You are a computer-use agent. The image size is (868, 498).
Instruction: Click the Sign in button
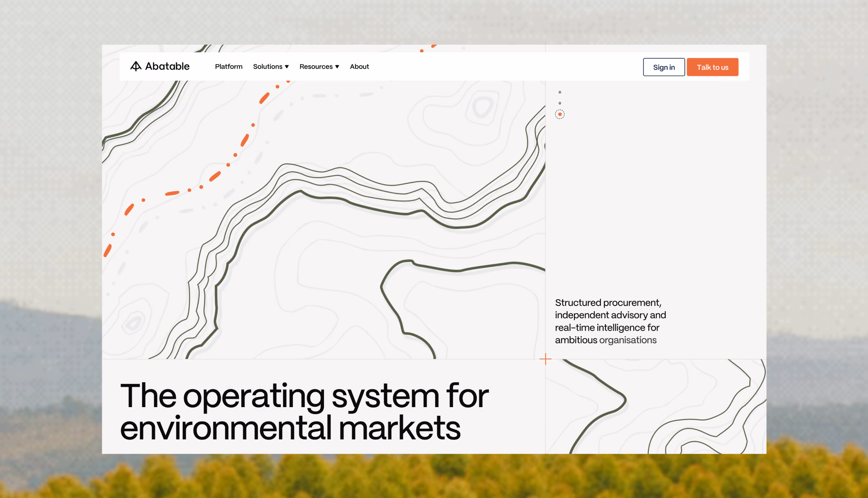click(x=664, y=67)
